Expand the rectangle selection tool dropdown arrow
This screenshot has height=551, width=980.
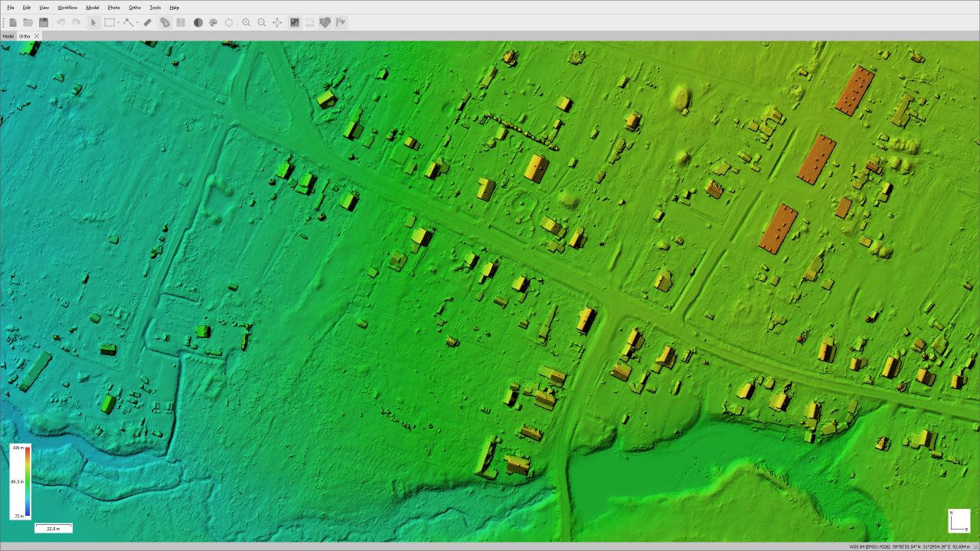[118, 23]
